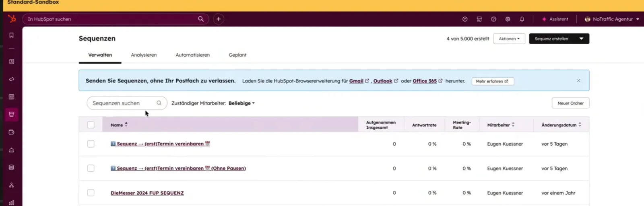
Task: Click the magnifier icon in Sequenzen suchen field
Action: [x=159, y=103]
